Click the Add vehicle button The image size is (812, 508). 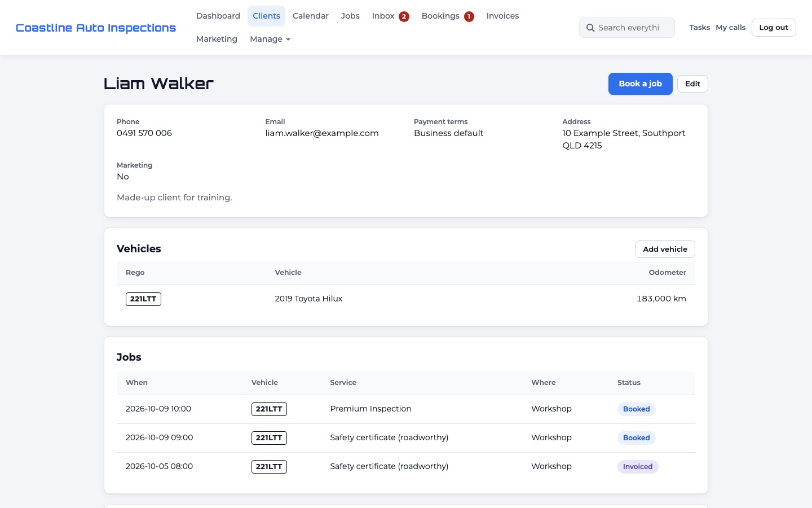tap(665, 249)
